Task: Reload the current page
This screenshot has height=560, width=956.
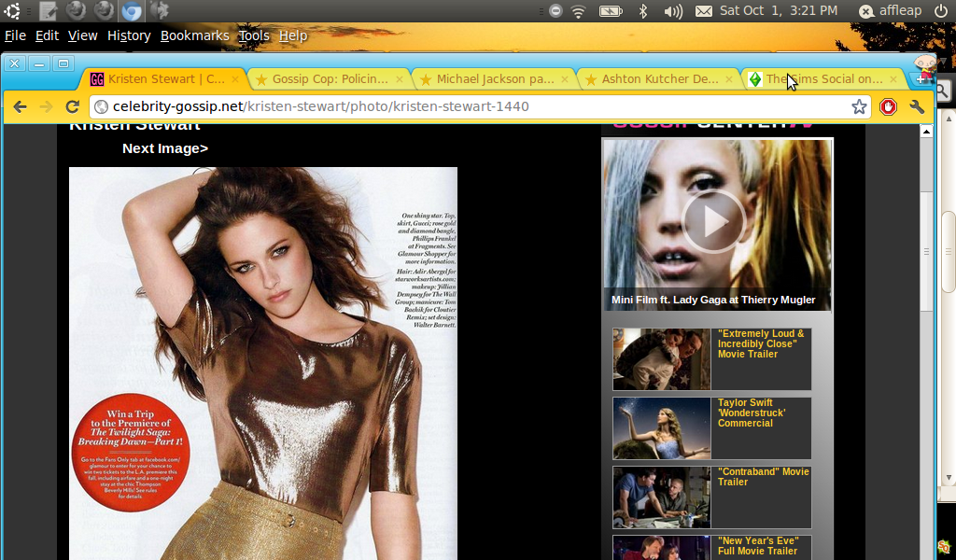Action: pyautogui.click(x=73, y=106)
